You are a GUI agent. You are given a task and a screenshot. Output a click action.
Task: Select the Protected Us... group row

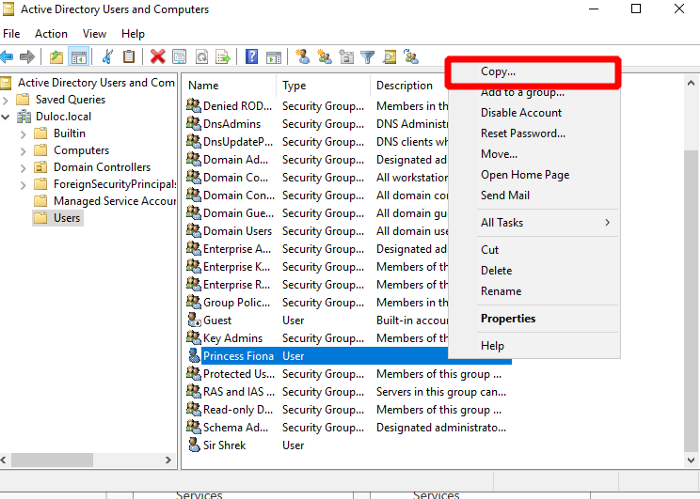coord(348,374)
